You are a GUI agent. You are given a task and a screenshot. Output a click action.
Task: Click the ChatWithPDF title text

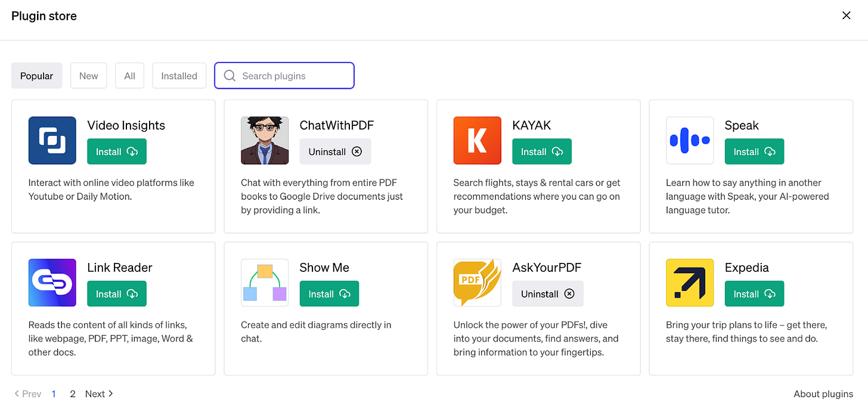click(x=337, y=125)
